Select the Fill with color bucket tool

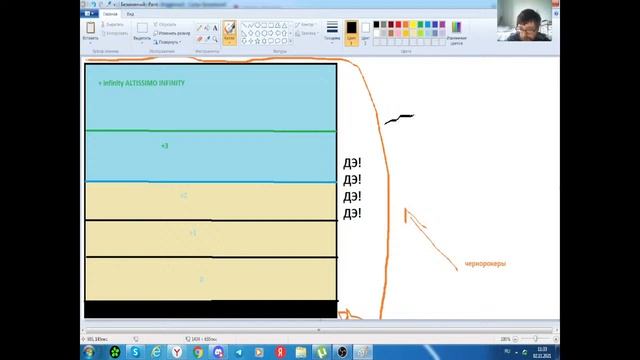(207, 28)
